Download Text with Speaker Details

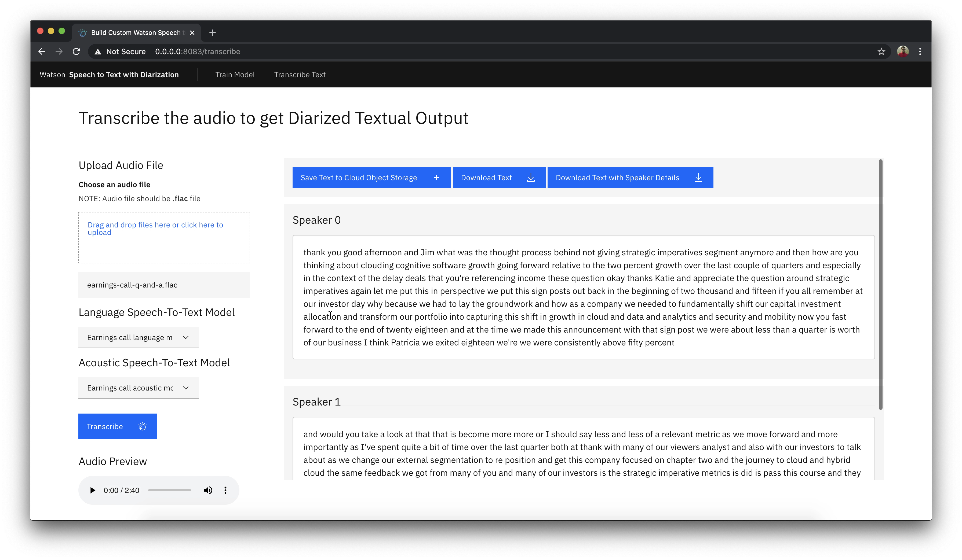point(630,178)
